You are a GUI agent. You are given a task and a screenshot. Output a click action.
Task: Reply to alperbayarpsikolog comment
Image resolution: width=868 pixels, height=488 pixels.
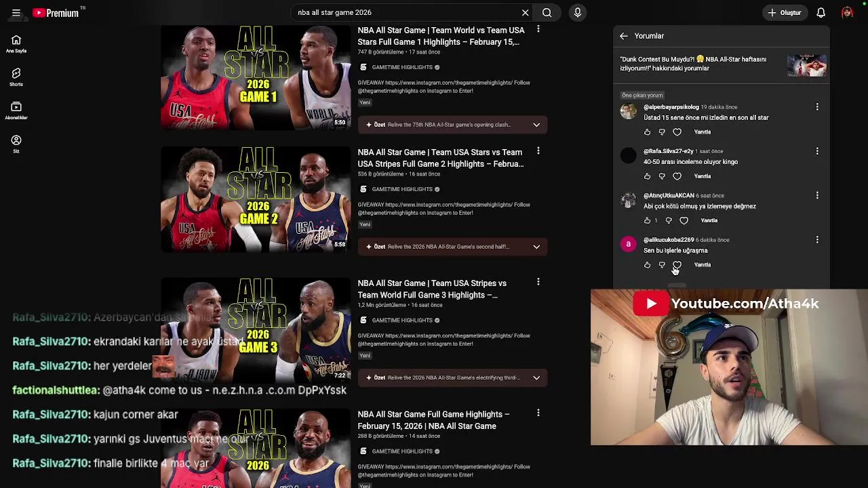pos(703,132)
